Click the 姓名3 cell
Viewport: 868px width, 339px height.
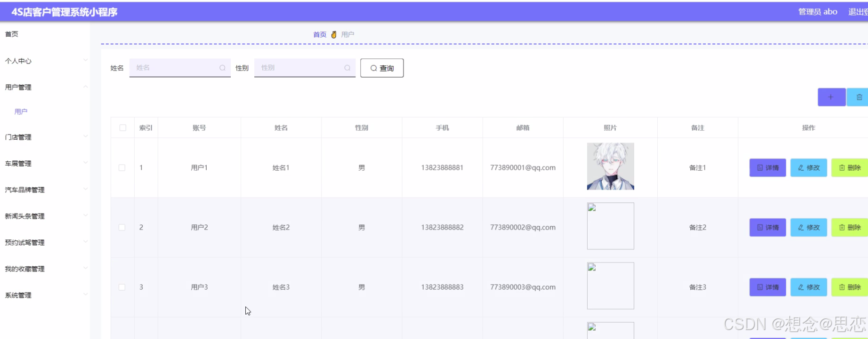click(x=281, y=287)
